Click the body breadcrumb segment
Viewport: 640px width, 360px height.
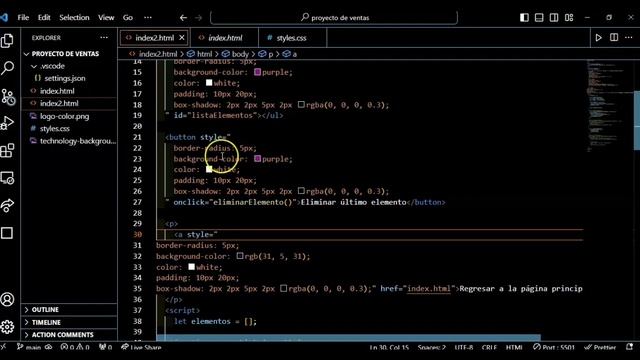(240, 54)
